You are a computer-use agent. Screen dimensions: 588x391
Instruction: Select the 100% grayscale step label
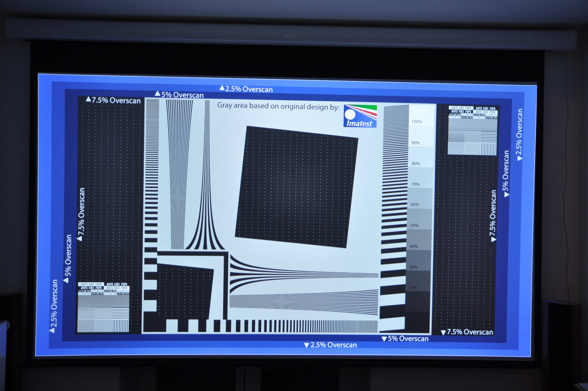(417, 122)
